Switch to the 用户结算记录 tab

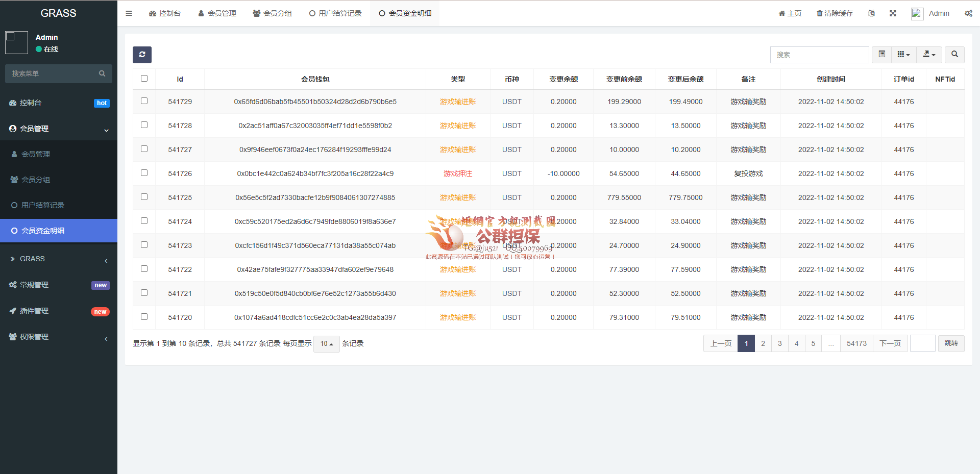[x=335, y=13]
